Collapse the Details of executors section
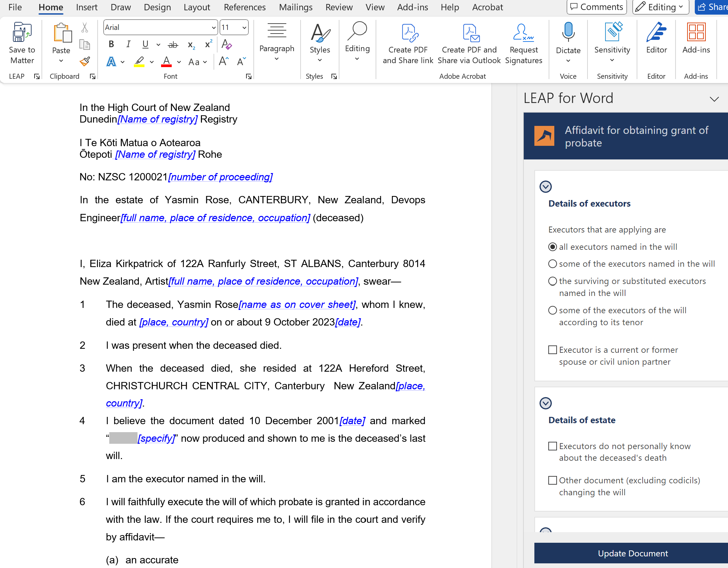Image resolution: width=728 pixels, height=568 pixels. [545, 187]
